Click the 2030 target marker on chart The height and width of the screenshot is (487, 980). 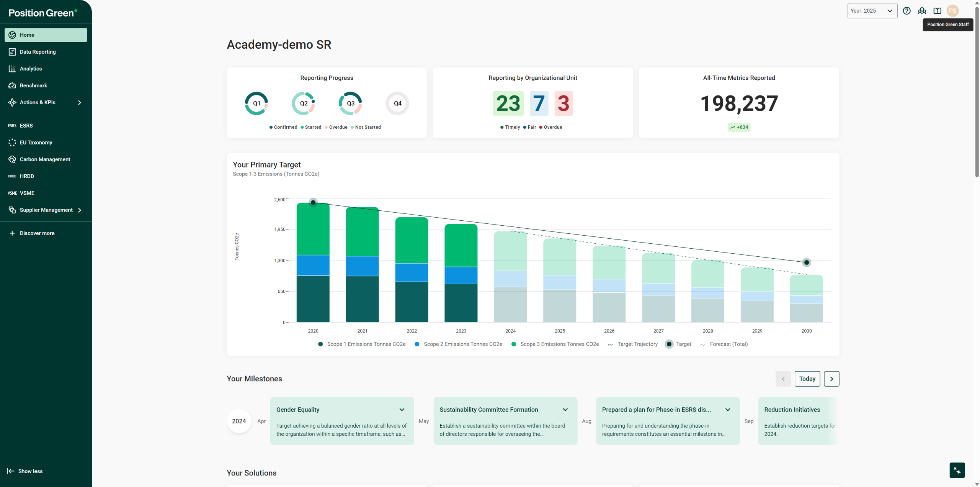tap(807, 262)
